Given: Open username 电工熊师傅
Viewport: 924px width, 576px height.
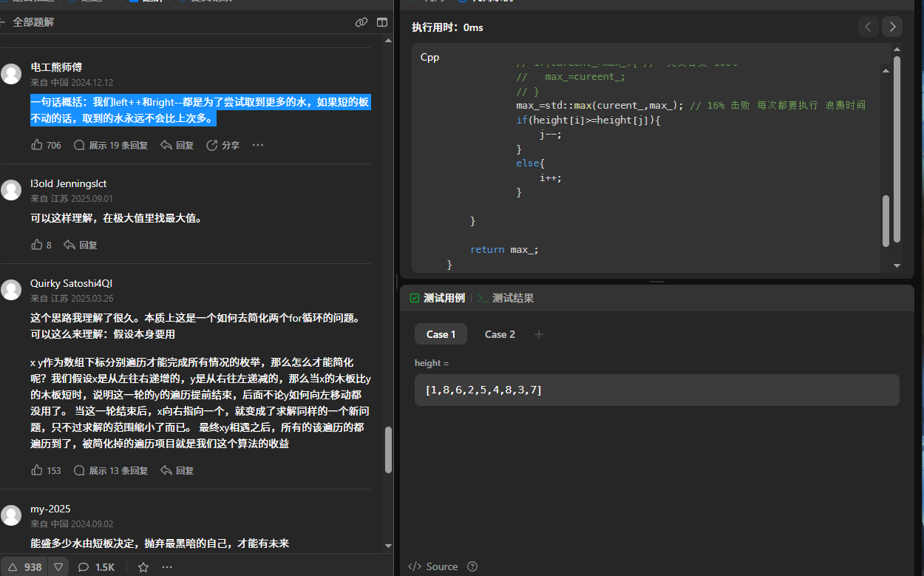Looking at the screenshot, I should 56,67.
